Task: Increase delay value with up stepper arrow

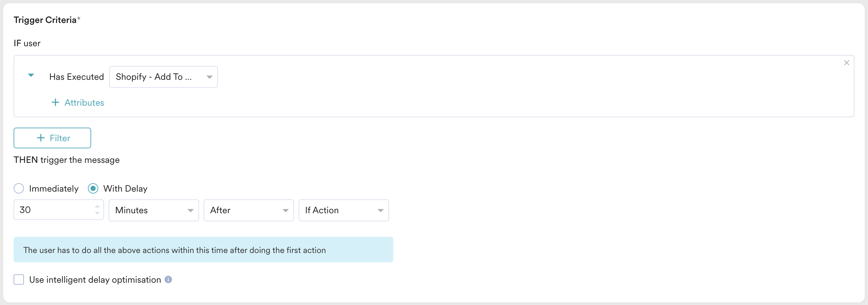Action: coord(97,206)
